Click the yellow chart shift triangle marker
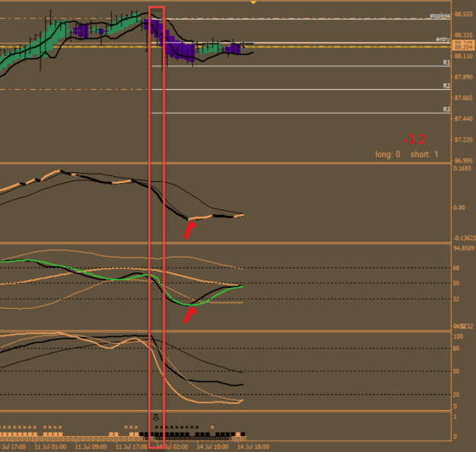476x452 pixels. [254, 2]
